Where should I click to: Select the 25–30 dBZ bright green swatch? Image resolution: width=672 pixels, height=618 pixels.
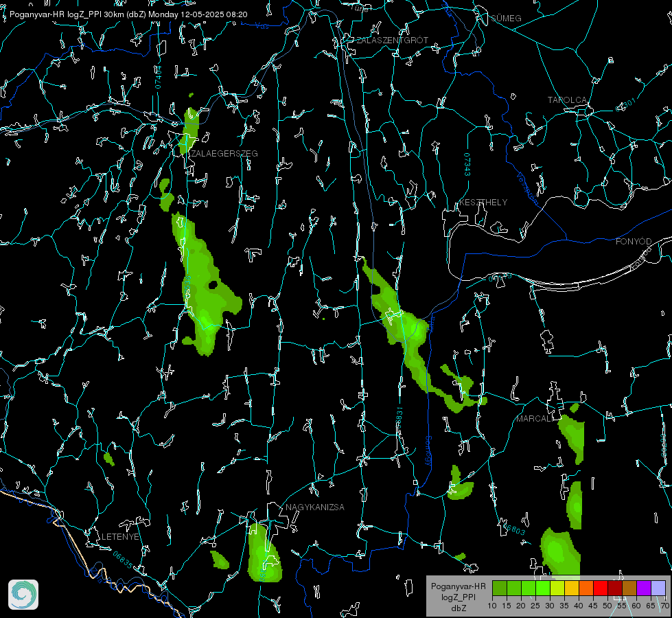(x=542, y=588)
